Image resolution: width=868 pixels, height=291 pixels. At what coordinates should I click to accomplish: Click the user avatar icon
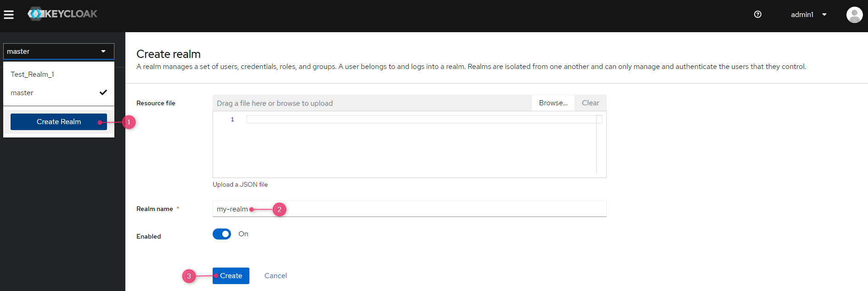[x=854, y=15]
